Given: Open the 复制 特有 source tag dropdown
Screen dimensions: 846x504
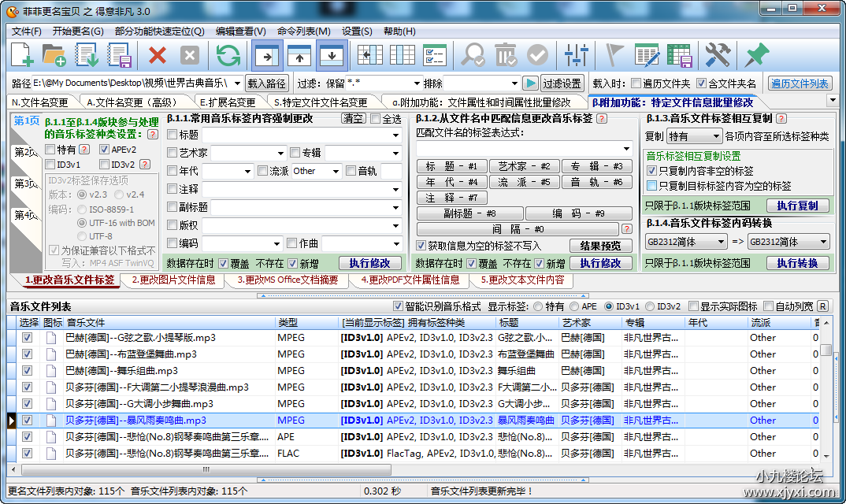Looking at the screenshot, I should pyautogui.click(x=693, y=136).
